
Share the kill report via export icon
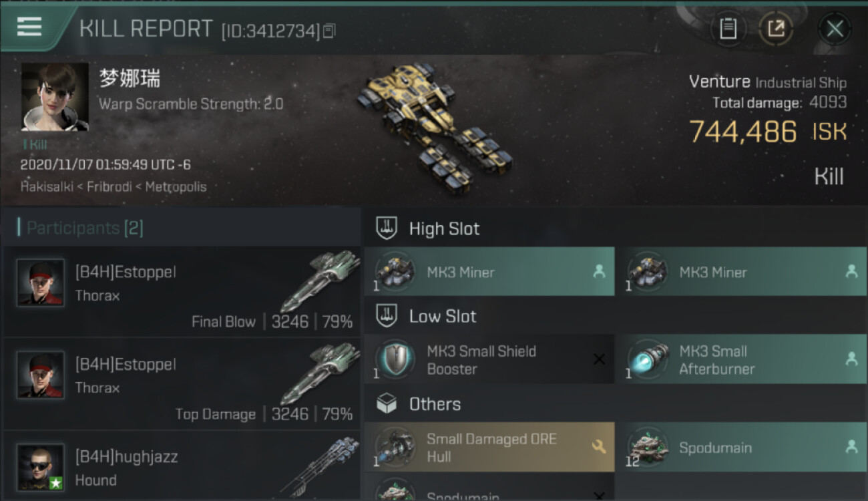(x=776, y=29)
